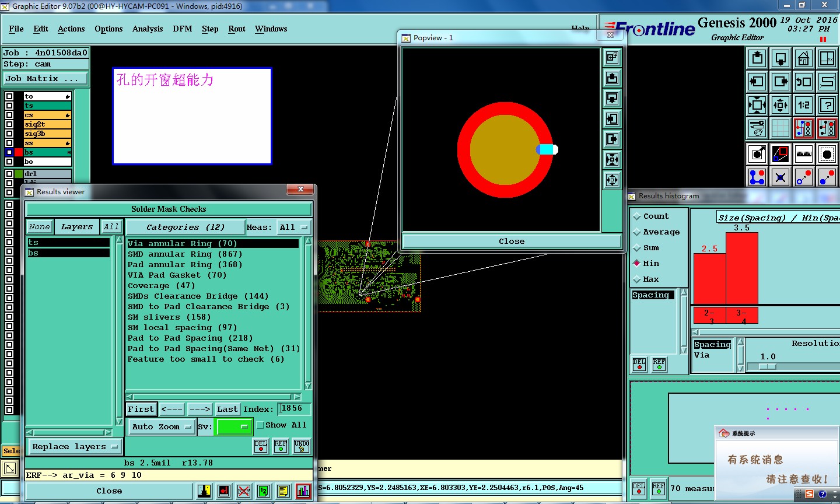Open the DFM menu
Viewport: 840px width, 504px height.
182,29
